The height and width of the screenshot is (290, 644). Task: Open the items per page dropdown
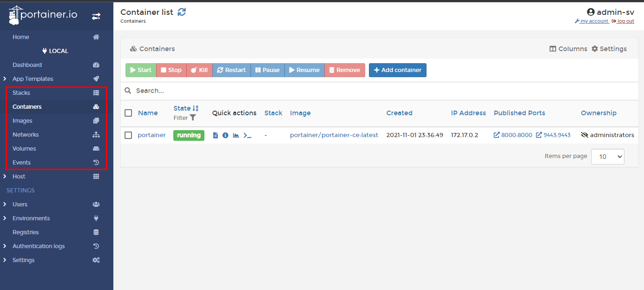(608, 157)
